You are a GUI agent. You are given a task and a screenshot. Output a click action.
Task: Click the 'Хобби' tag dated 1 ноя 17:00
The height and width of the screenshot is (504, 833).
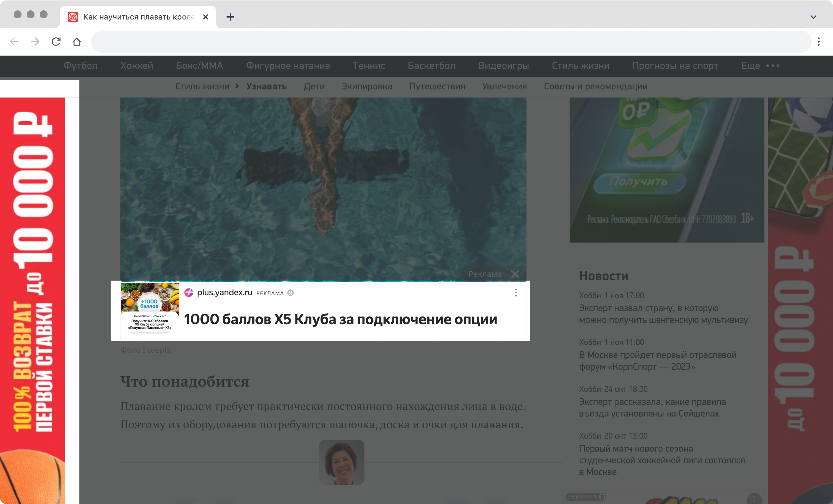click(590, 296)
